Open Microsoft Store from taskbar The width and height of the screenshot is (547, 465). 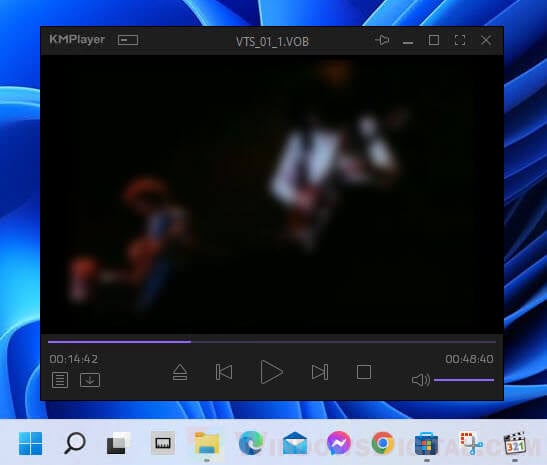[427, 443]
